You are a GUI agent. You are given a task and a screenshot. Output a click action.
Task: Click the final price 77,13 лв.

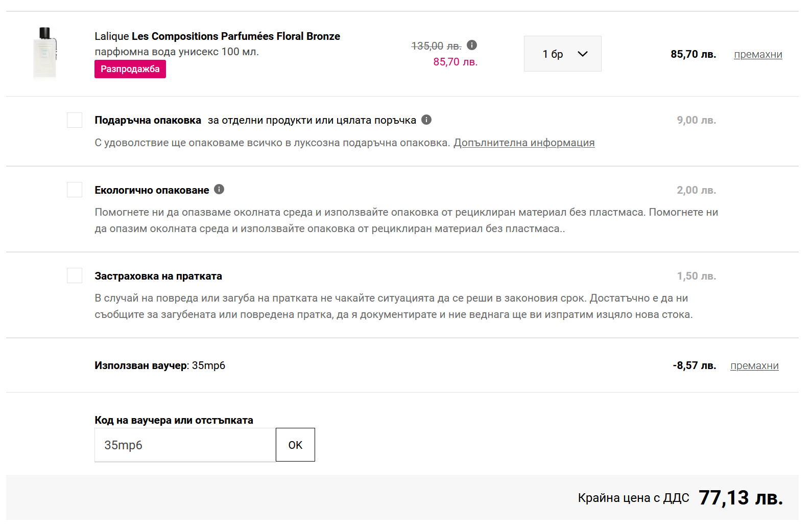(x=740, y=498)
